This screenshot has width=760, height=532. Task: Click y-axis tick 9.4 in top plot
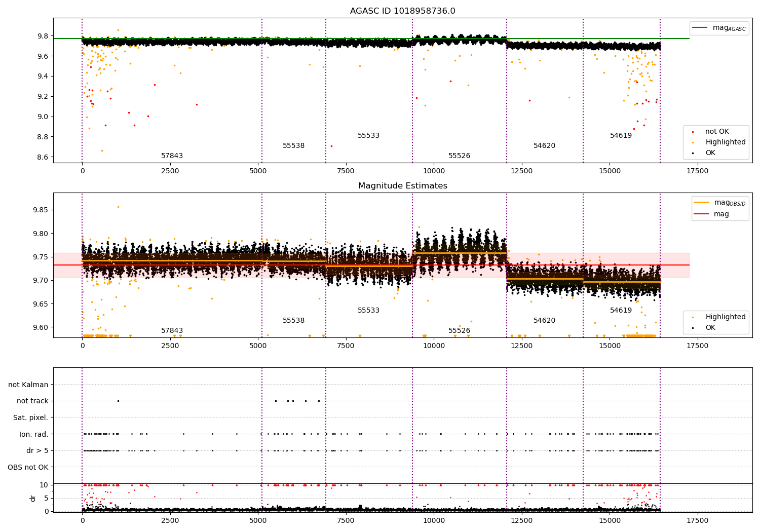click(43, 76)
